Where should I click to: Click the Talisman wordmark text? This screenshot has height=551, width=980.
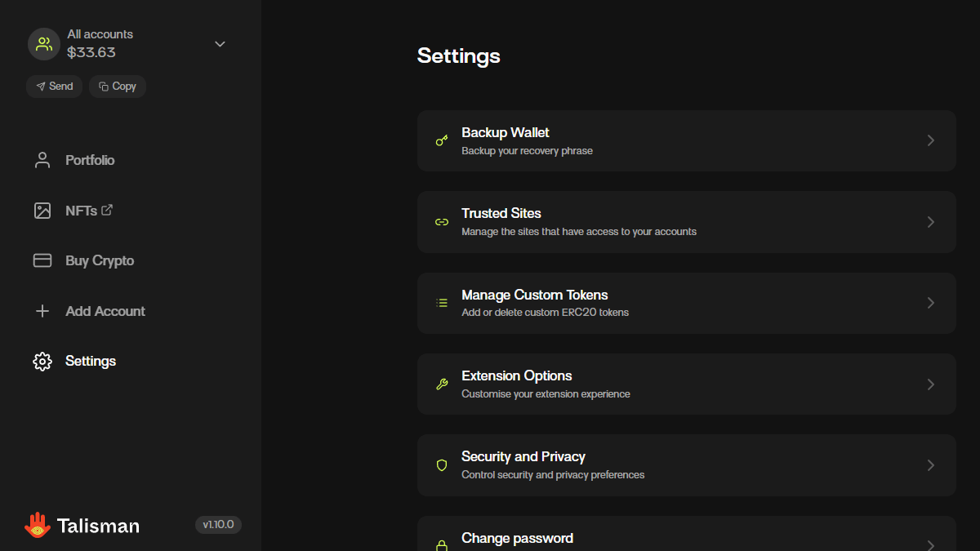98,526
